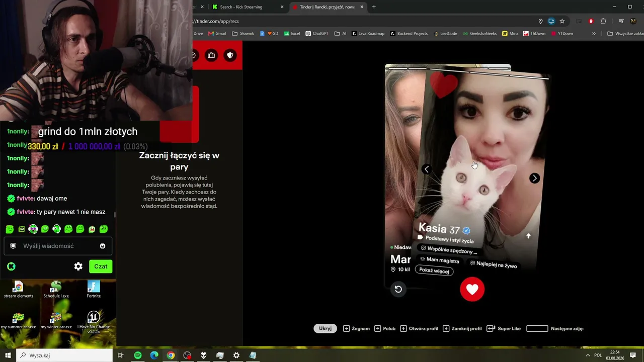The height and width of the screenshot is (362, 644).
Task: Open a new browser tab
Action: pos(374,7)
